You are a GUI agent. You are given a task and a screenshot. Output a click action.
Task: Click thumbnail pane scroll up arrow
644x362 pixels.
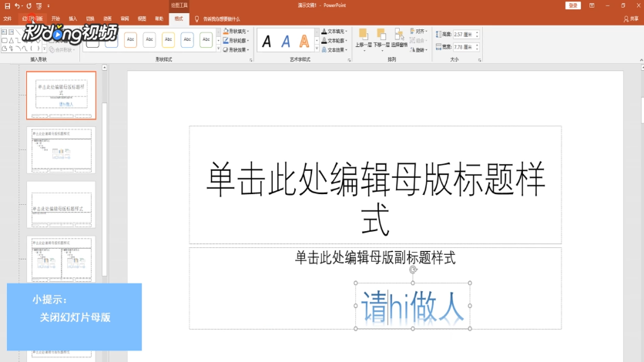104,68
